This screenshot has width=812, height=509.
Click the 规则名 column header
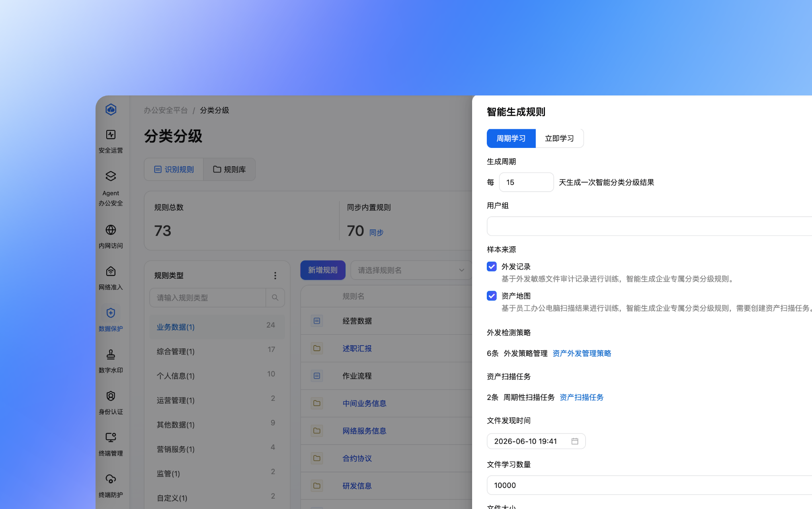pos(353,296)
